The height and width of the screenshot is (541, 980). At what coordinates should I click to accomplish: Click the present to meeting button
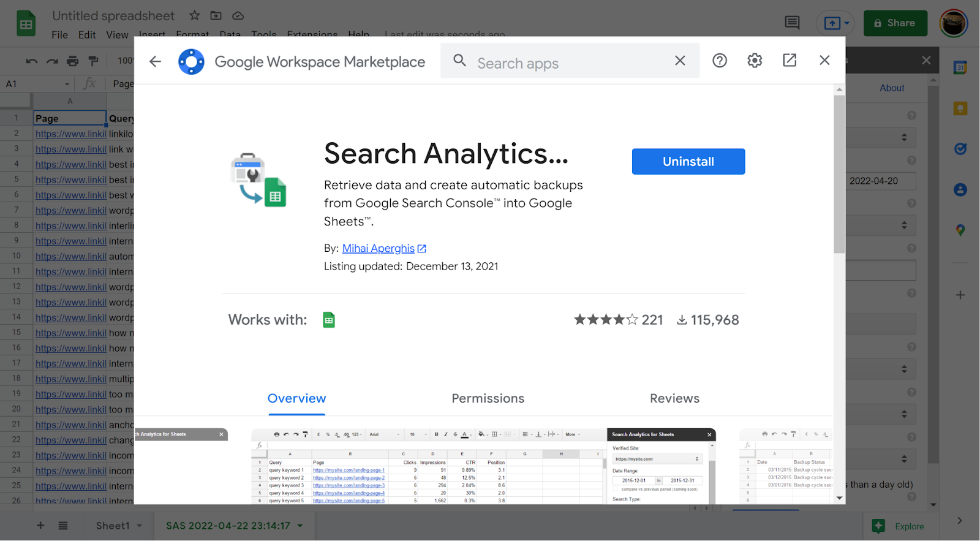click(835, 23)
